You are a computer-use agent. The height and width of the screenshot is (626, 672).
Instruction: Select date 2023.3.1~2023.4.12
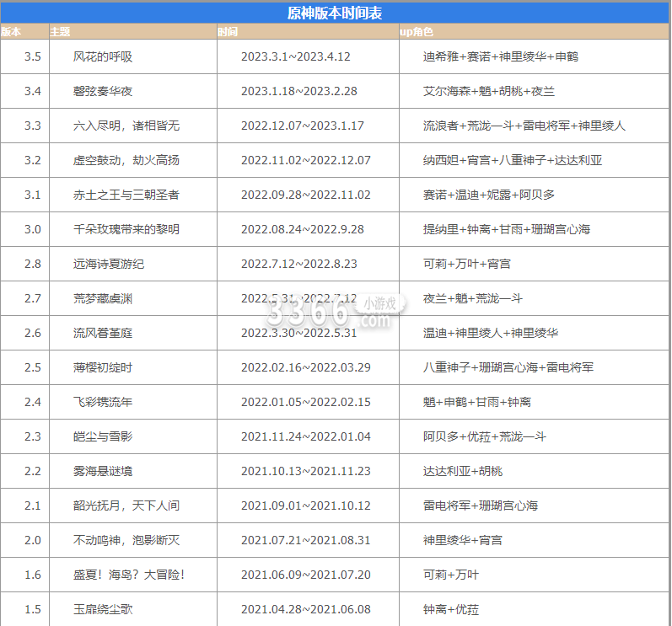tap(296, 56)
